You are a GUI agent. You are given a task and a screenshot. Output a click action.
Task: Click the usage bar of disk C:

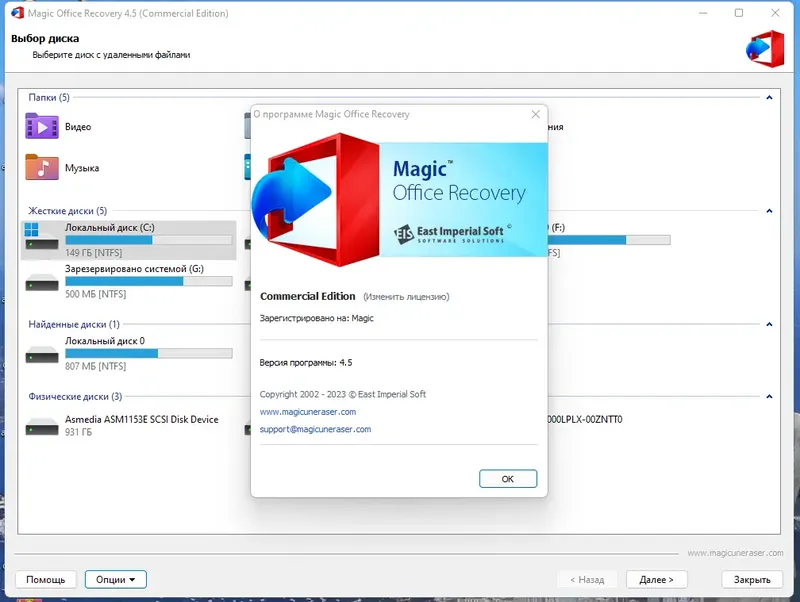tap(148, 240)
